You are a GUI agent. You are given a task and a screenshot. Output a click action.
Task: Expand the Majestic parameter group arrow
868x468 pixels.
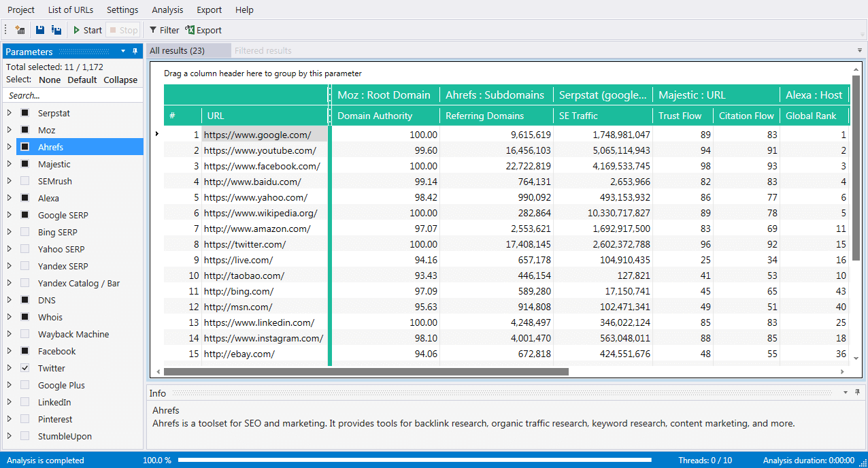[x=10, y=164]
